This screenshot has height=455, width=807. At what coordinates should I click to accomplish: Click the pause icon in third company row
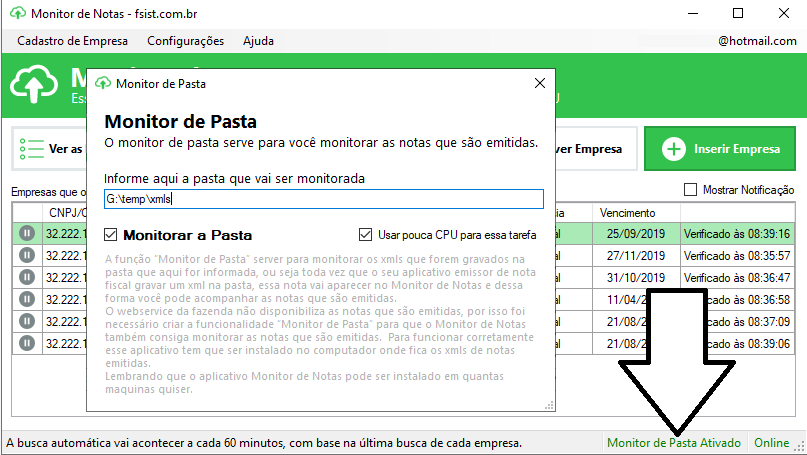coord(27,277)
